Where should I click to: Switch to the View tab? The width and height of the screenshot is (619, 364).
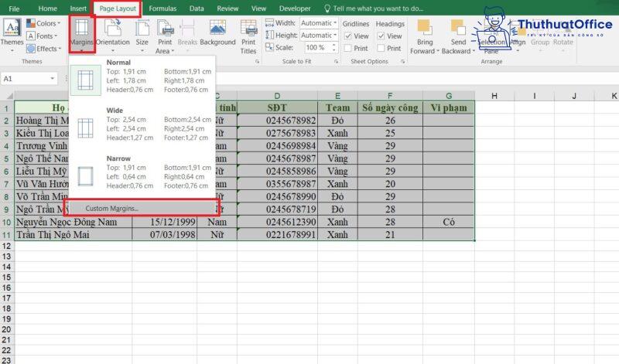tap(258, 9)
